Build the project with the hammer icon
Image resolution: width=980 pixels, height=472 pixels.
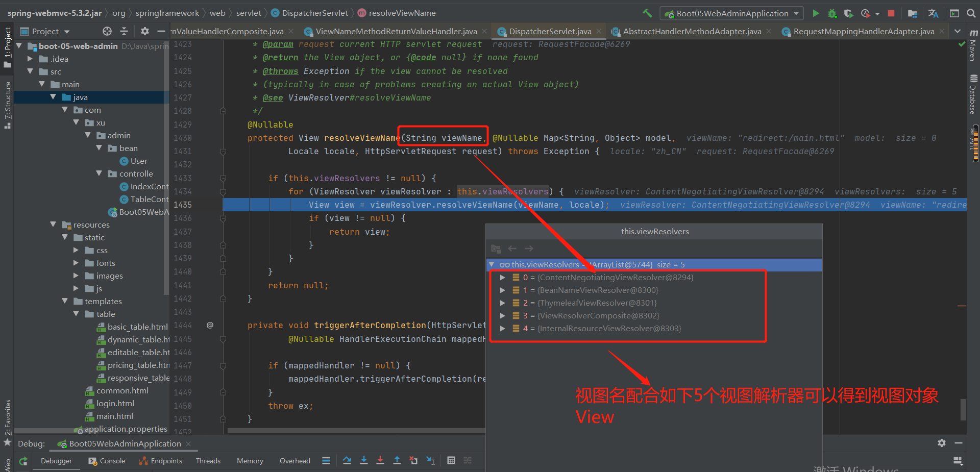(x=647, y=13)
